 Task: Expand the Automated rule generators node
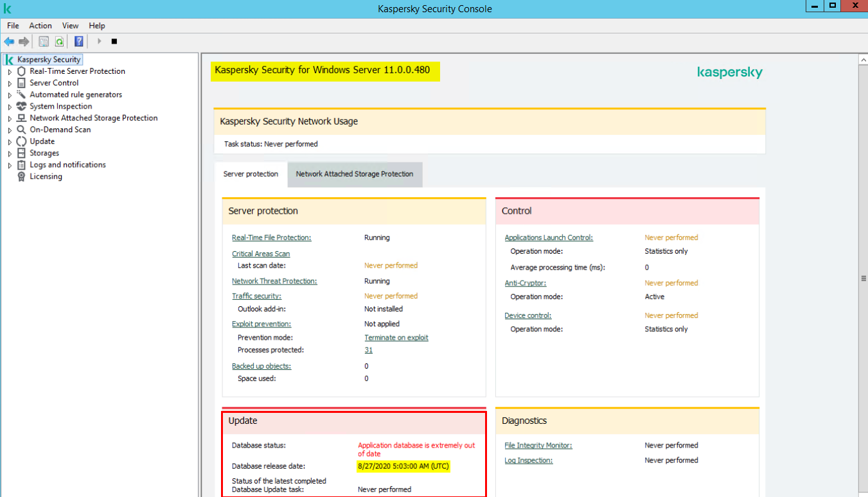(10, 95)
